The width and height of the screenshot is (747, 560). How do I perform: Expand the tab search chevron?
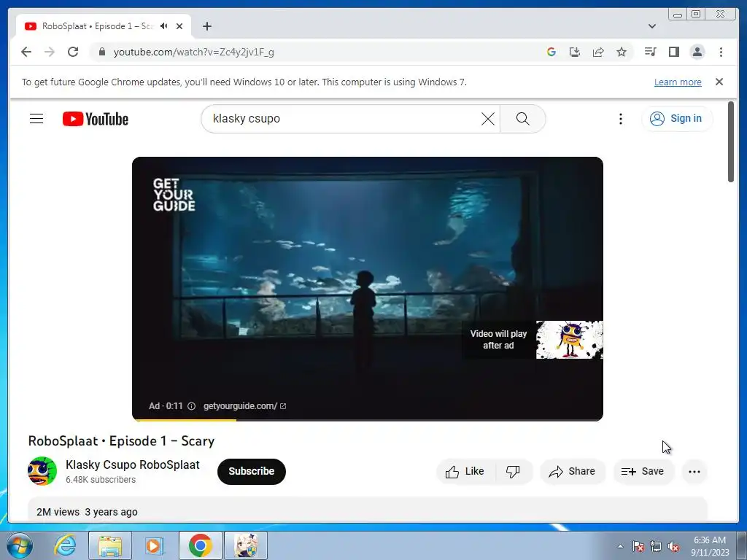click(x=652, y=26)
